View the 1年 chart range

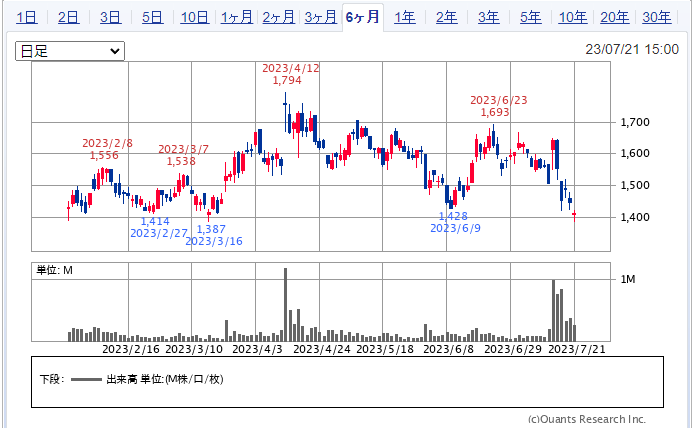pyautogui.click(x=405, y=17)
